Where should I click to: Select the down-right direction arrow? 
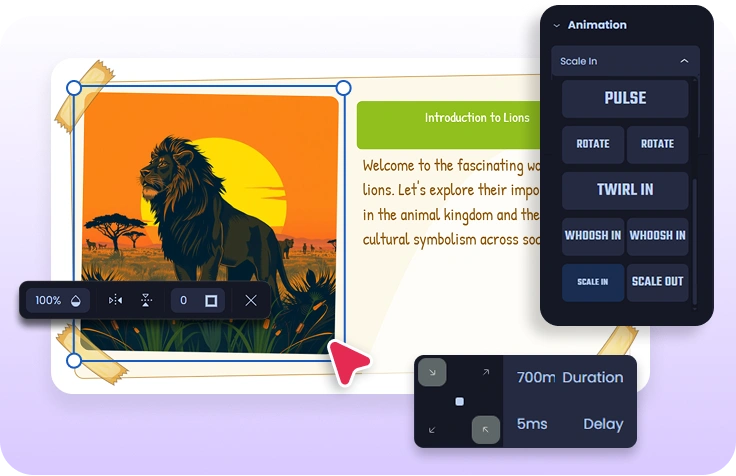[432, 372]
